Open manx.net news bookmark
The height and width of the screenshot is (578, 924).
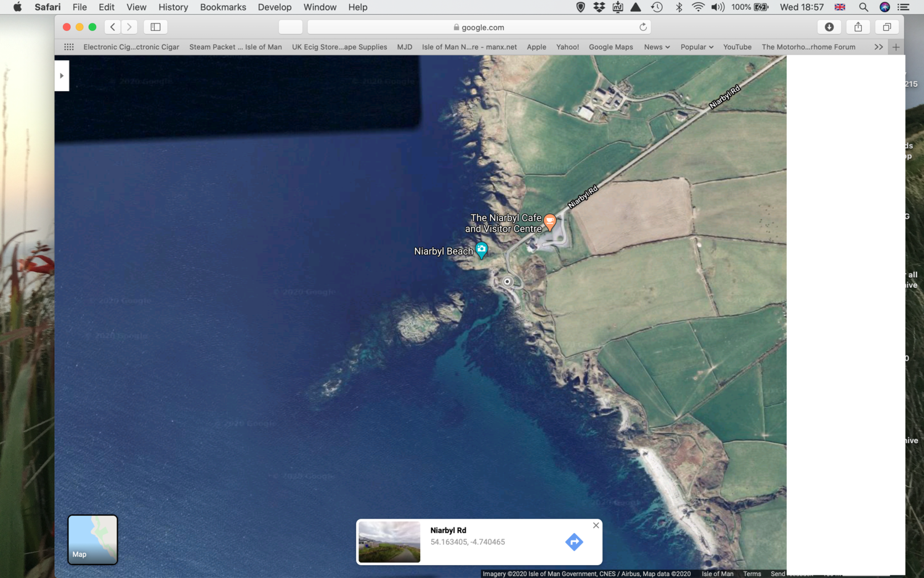tap(469, 47)
